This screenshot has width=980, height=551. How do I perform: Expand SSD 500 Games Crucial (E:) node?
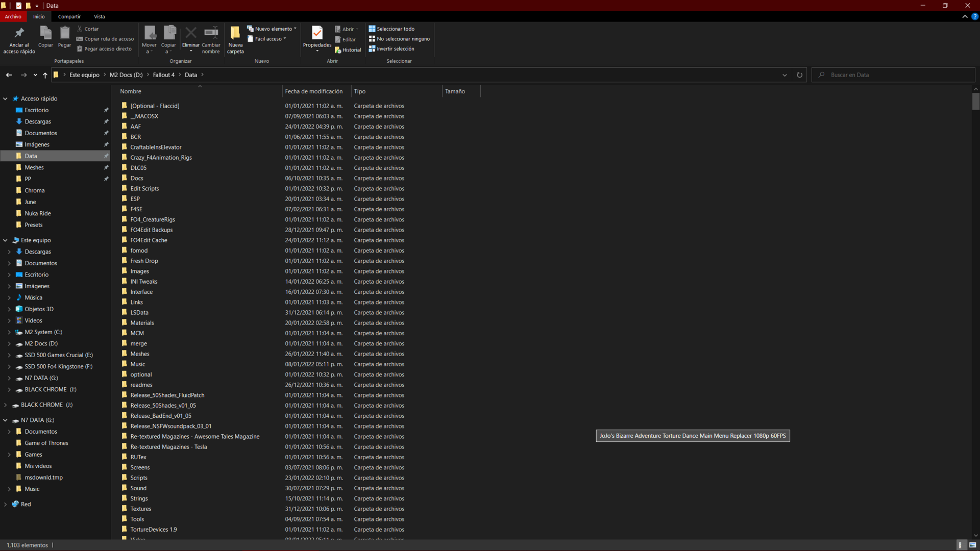[x=9, y=355]
